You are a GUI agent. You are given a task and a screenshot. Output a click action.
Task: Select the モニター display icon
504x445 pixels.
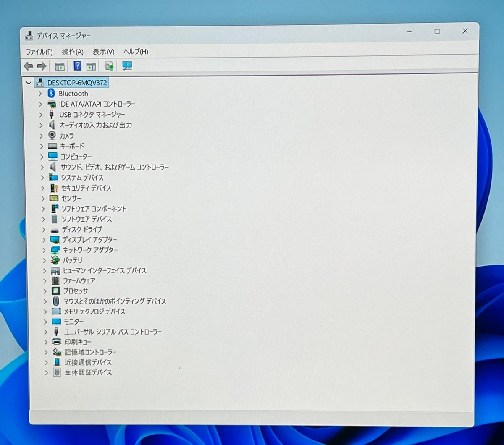point(56,322)
